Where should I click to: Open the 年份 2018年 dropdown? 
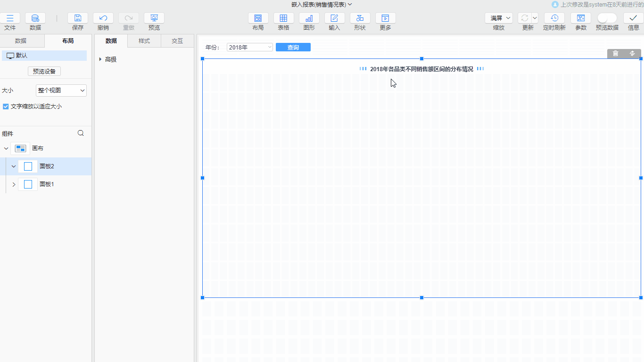pyautogui.click(x=249, y=47)
